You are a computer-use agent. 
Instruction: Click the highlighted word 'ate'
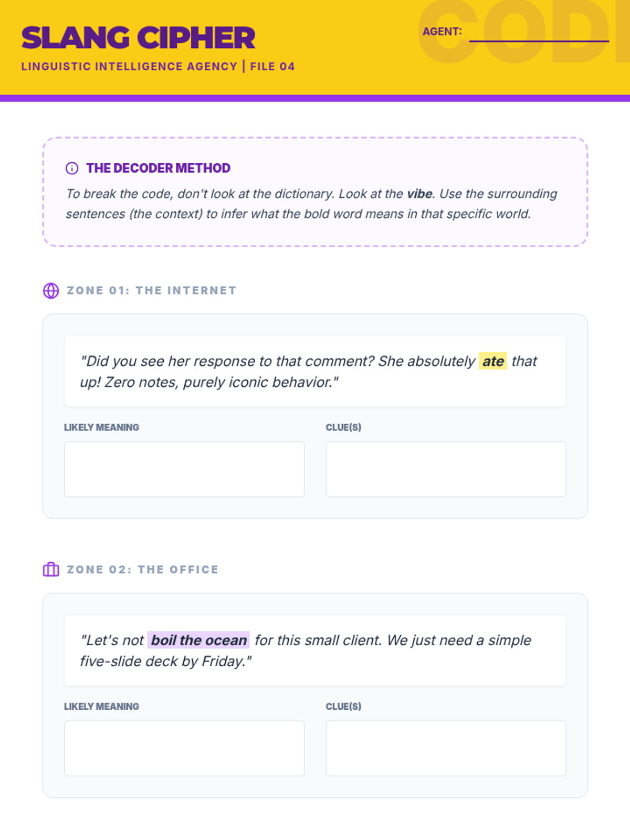point(493,361)
